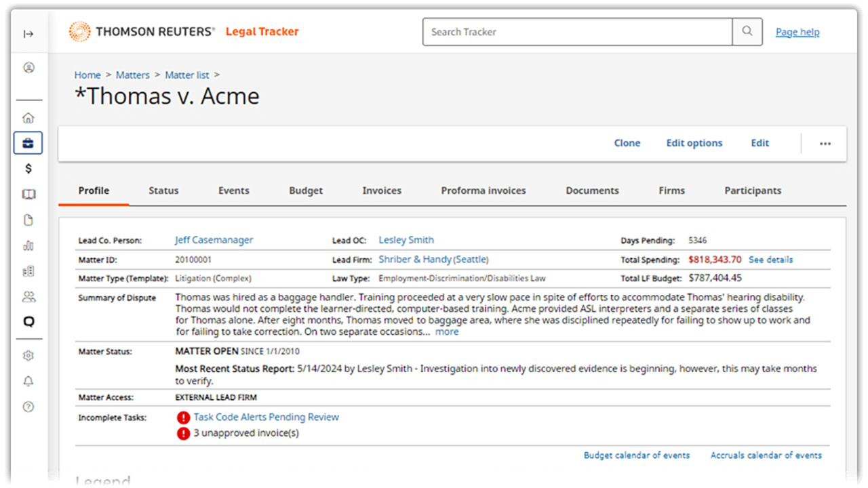
Task: Open the settings gear icon
Action: (x=28, y=356)
